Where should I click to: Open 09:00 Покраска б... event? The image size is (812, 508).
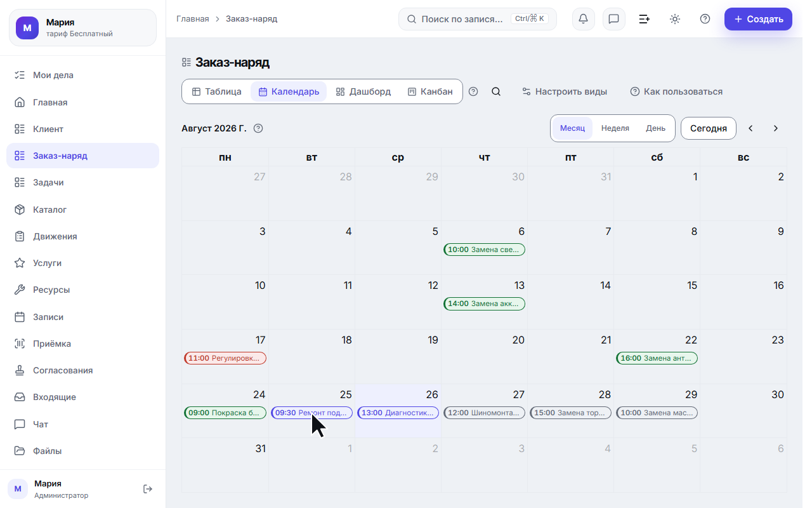(x=225, y=413)
